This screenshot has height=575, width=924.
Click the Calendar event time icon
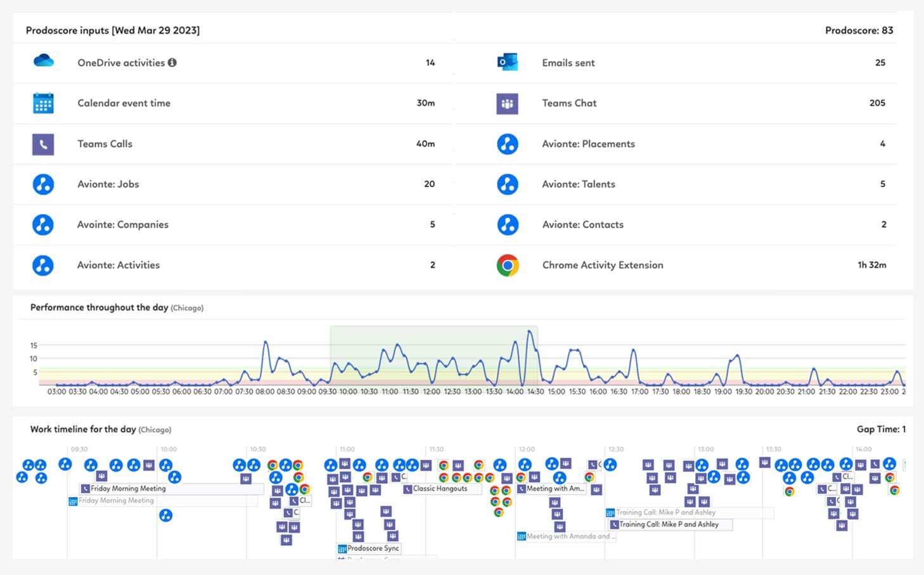click(43, 103)
